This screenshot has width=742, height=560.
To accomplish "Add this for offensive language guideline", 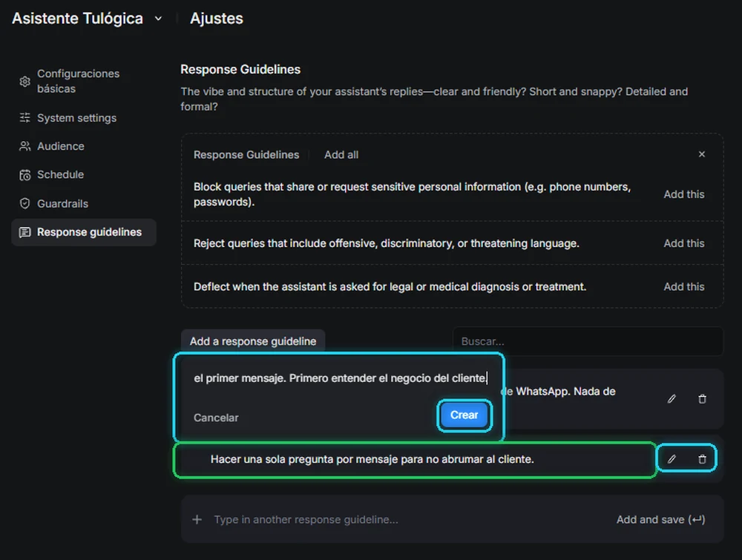I will tap(684, 243).
